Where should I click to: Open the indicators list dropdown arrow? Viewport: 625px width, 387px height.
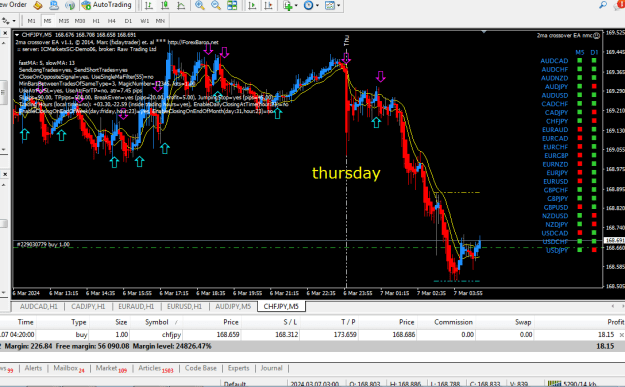[x=296, y=6]
